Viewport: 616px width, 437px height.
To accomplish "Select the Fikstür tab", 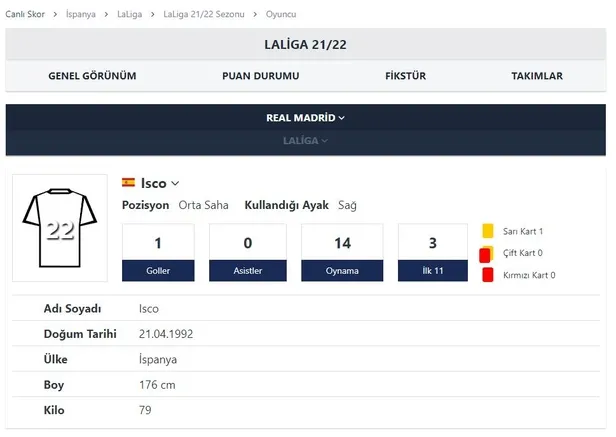I will coord(408,76).
